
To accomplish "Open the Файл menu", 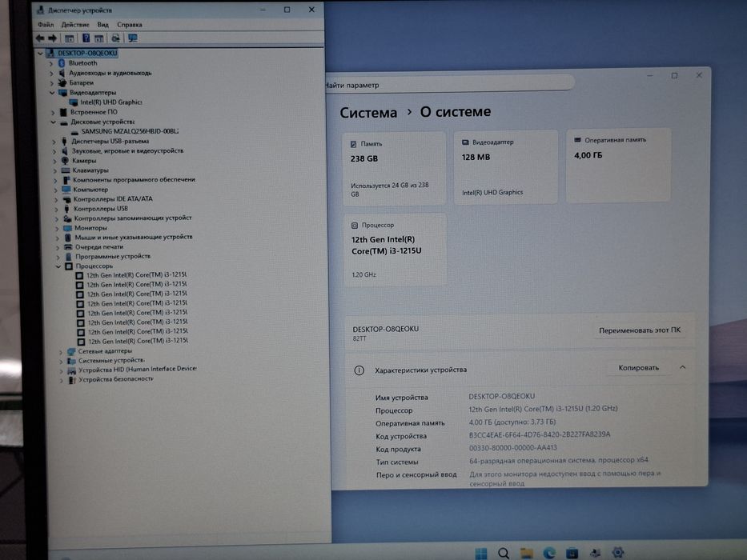I will point(46,24).
